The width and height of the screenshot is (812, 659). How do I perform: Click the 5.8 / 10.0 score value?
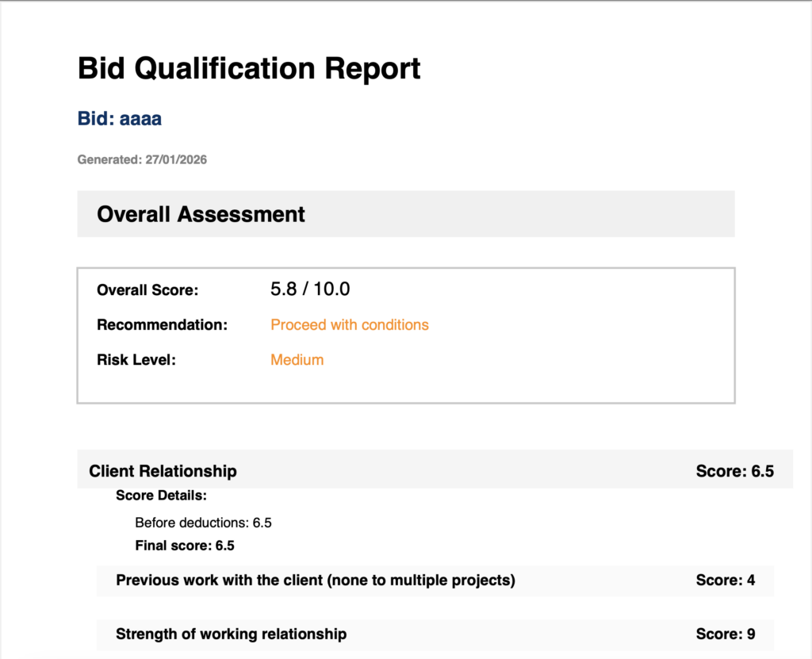point(310,289)
